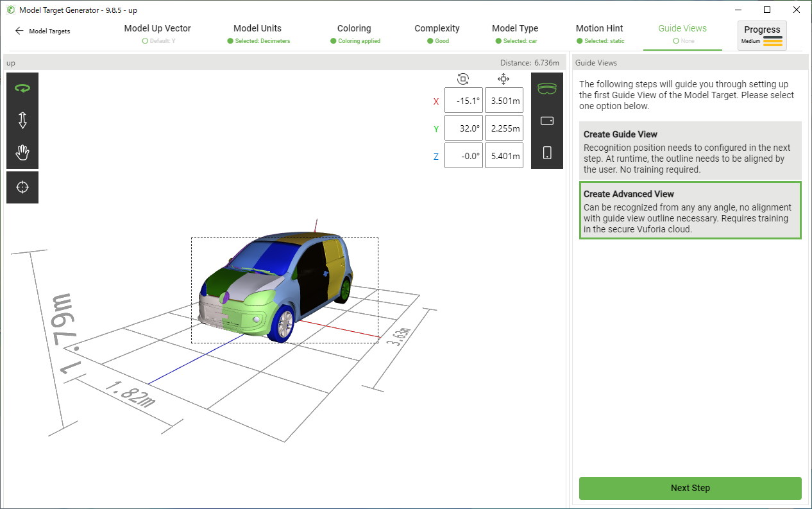Click the Y position value field

[x=503, y=128]
